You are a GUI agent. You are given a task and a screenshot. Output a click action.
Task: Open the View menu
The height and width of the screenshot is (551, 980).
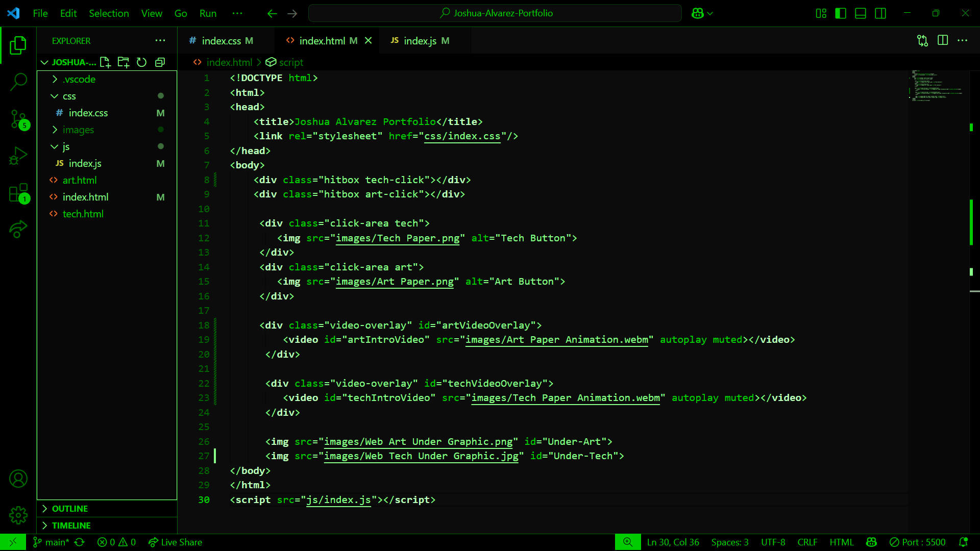point(152,13)
